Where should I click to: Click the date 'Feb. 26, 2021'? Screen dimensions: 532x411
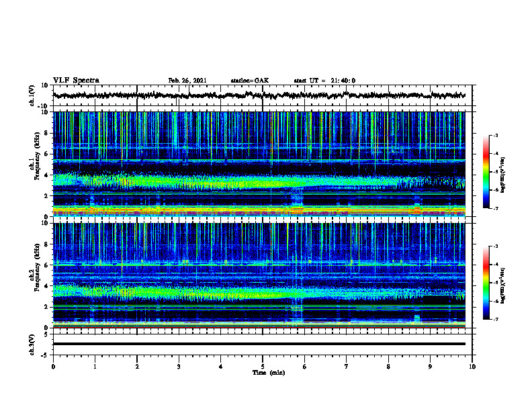tap(187, 81)
